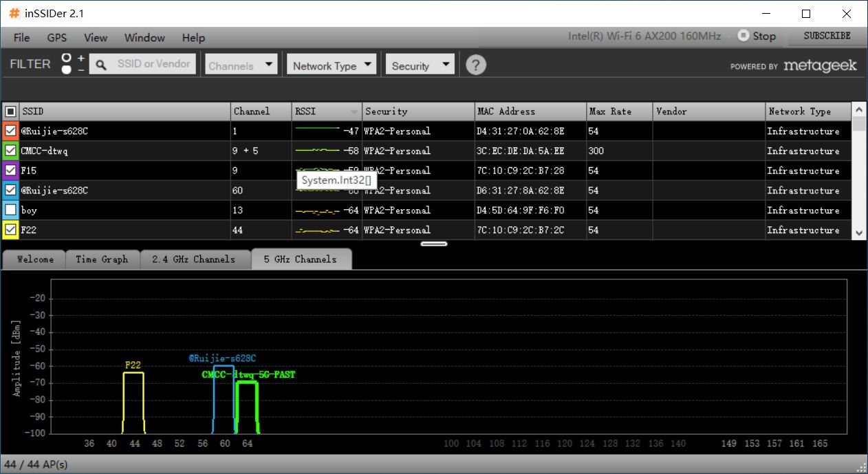This screenshot has width=868, height=474.
Task: Select MAC address 7C:10:C9:2C:B7:2C
Action: pos(520,230)
